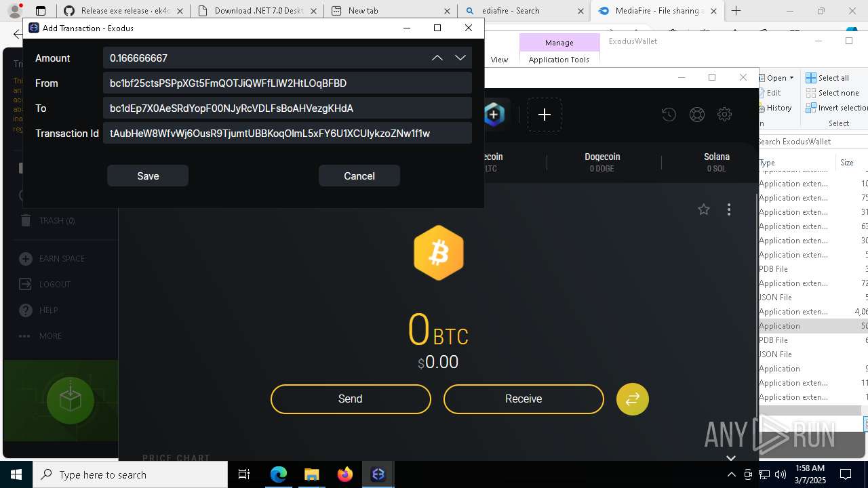The height and width of the screenshot is (488, 868).
Task: Save the transaction
Action: point(148,176)
